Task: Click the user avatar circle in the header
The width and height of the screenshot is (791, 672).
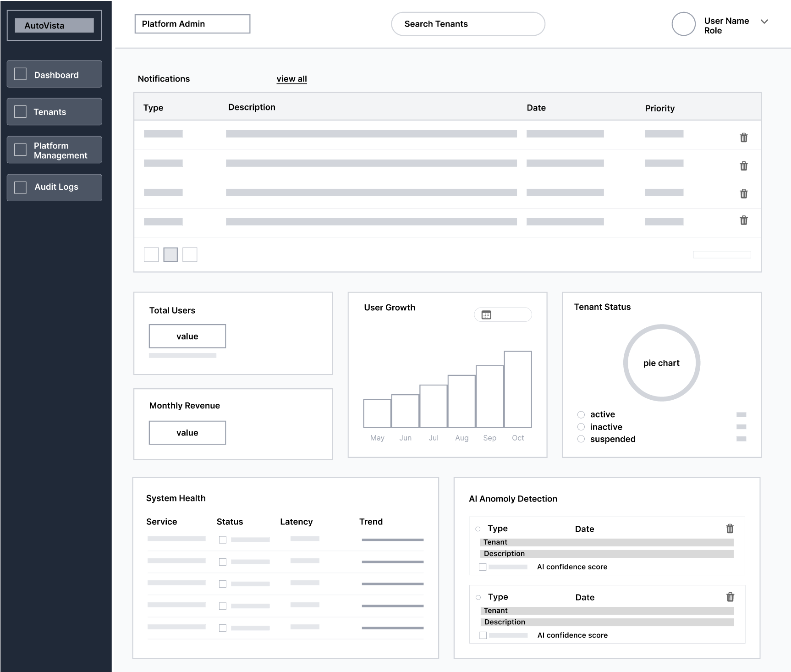Action: point(684,24)
